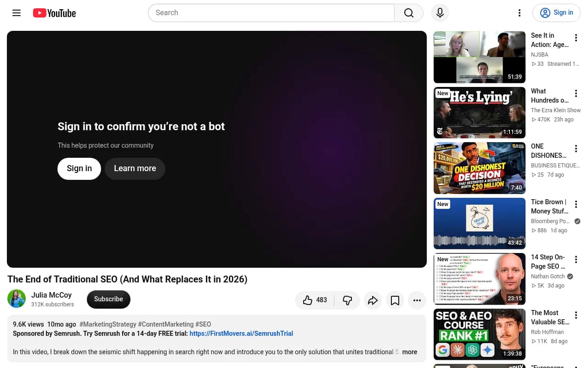Click Sign in on the player overlay
This screenshot has width=588, height=368.
coord(79,168)
